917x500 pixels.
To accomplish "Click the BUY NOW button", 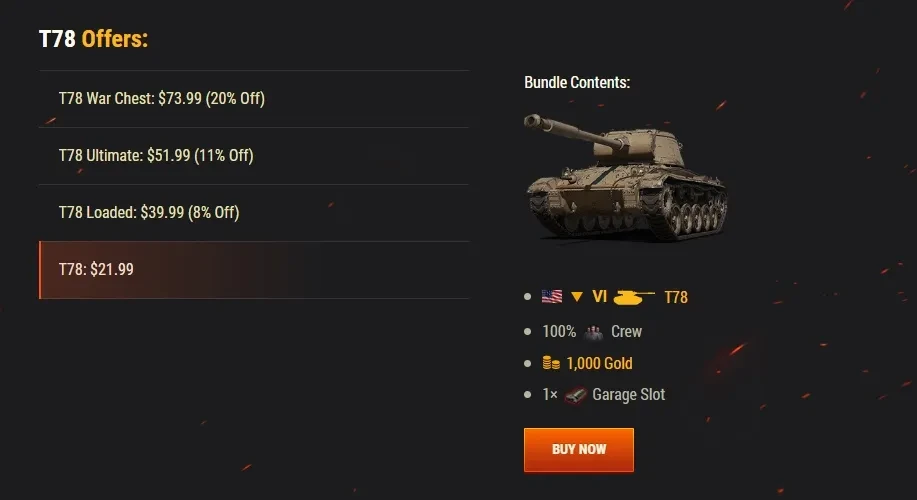I will (x=578, y=450).
